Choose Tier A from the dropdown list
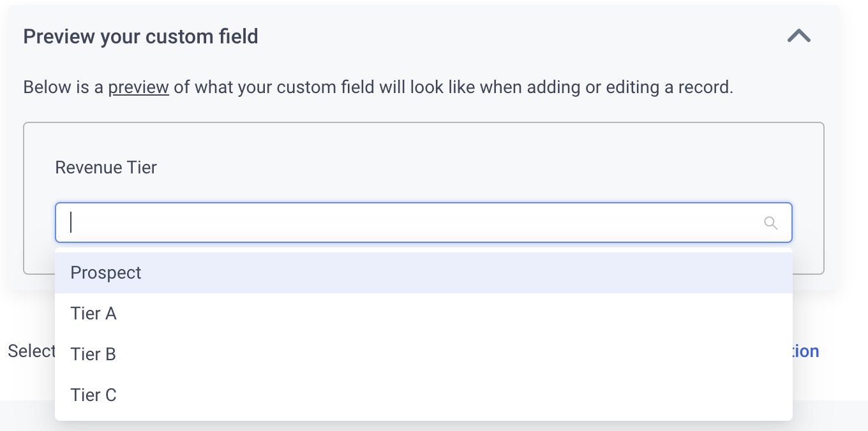The image size is (868, 431). tap(424, 314)
